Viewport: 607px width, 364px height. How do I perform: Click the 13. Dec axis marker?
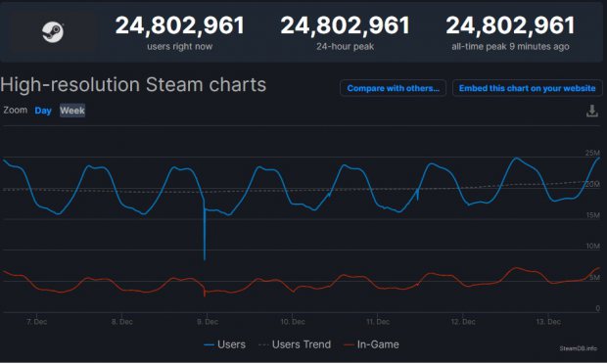click(548, 322)
